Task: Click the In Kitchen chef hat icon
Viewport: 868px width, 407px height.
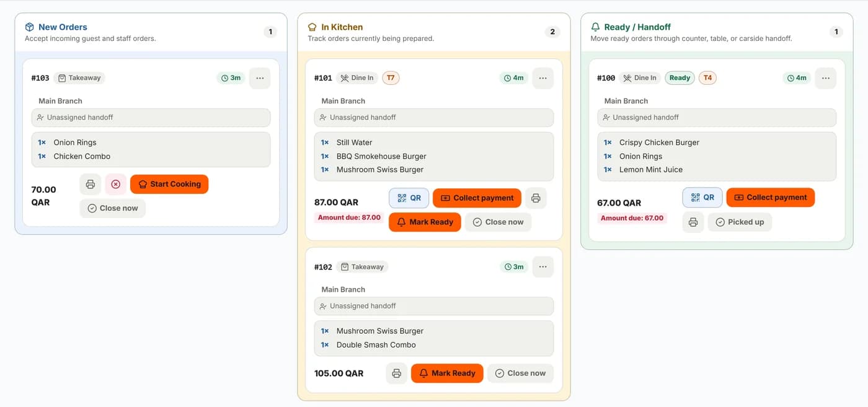Action: pos(312,27)
